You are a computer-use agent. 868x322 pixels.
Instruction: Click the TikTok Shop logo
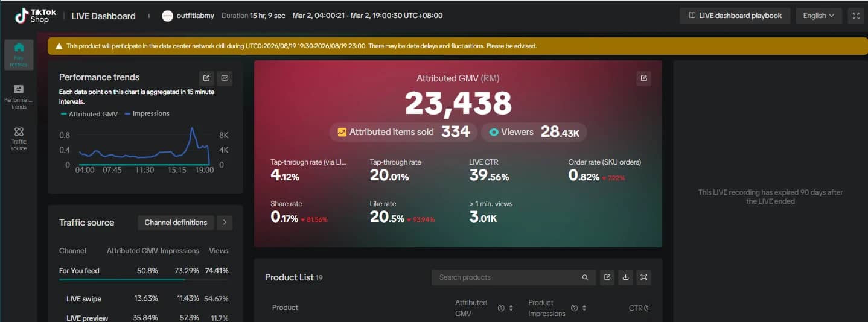point(36,16)
